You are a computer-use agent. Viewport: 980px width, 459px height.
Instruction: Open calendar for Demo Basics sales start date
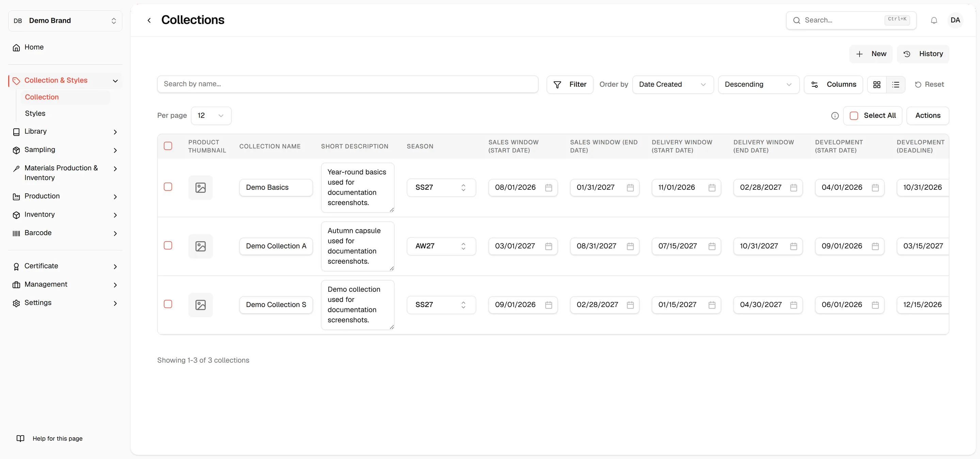click(x=548, y=188)
